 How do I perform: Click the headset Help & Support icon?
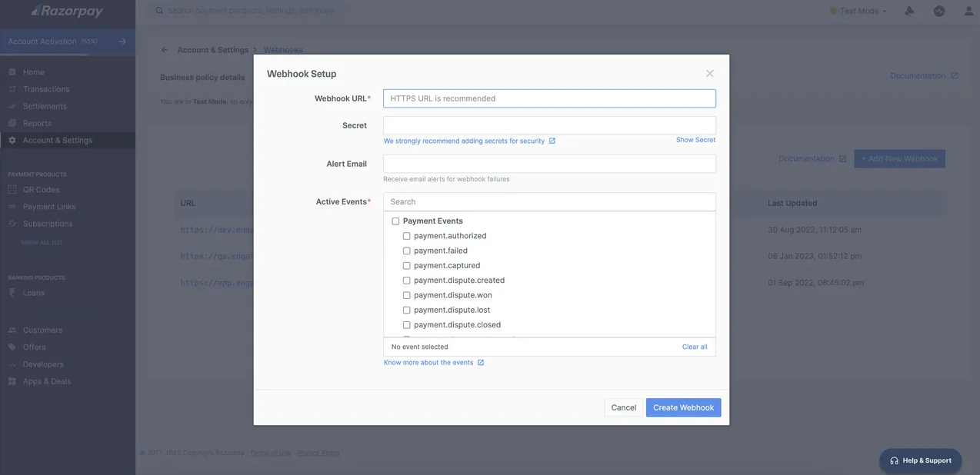[894, 460]
